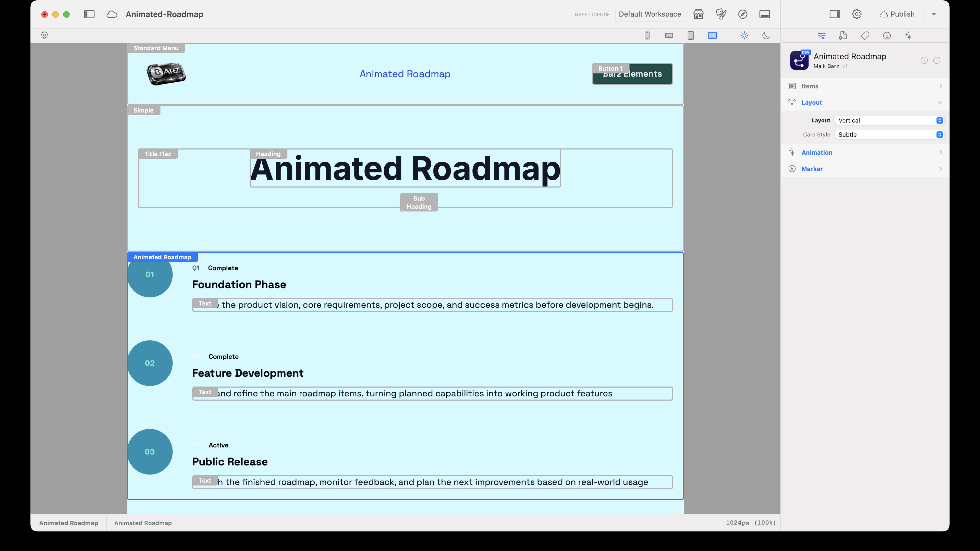Click the Barz Elements button on canvas

pyautogui.click(x=632, y=74)
